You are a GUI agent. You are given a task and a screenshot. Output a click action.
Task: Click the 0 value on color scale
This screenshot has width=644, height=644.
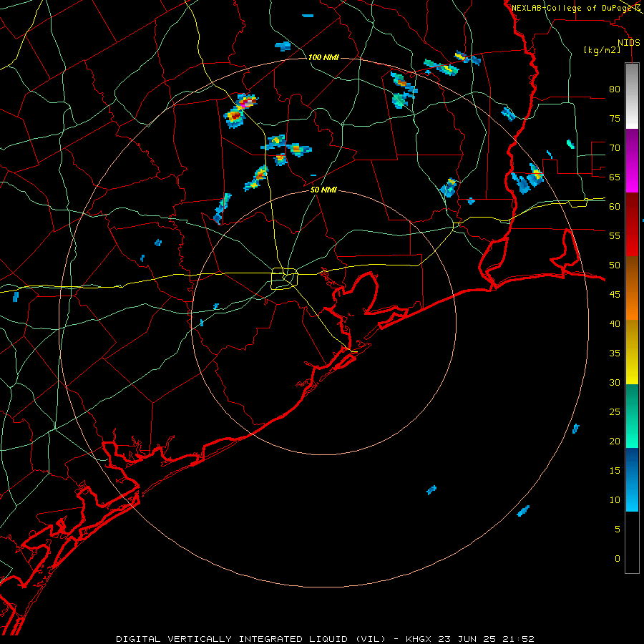tap(618, 559)
